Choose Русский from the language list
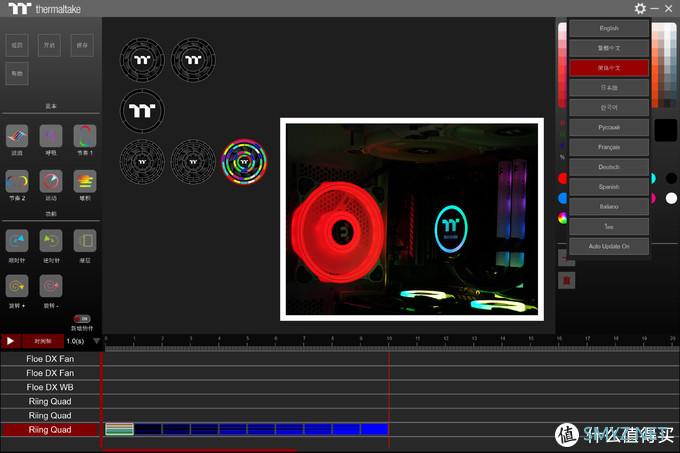The image size is (680, 453). click(609, 127)
